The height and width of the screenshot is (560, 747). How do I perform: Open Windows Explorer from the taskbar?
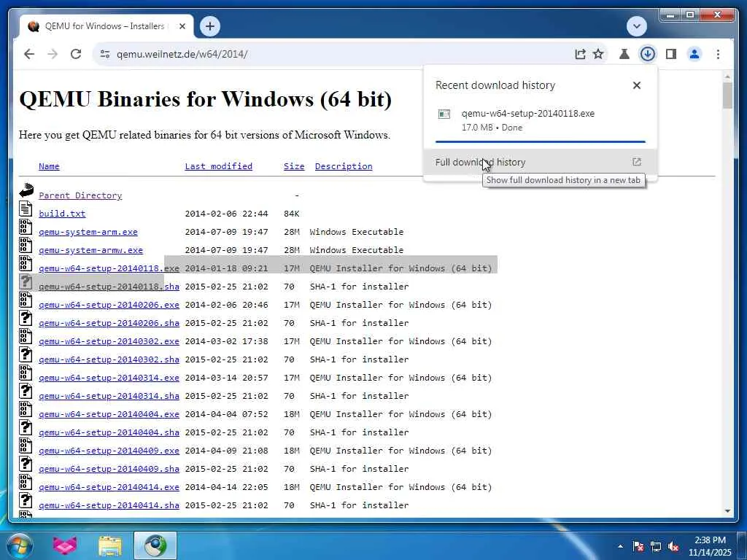pos(110,545)
